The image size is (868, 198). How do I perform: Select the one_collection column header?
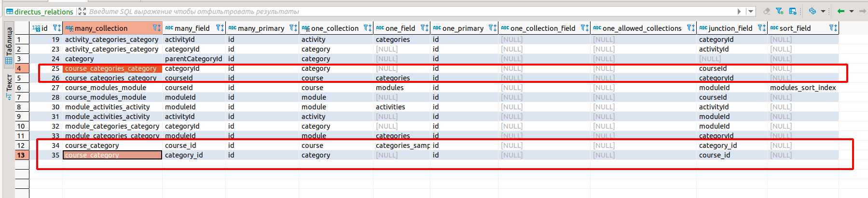point(336,28)
